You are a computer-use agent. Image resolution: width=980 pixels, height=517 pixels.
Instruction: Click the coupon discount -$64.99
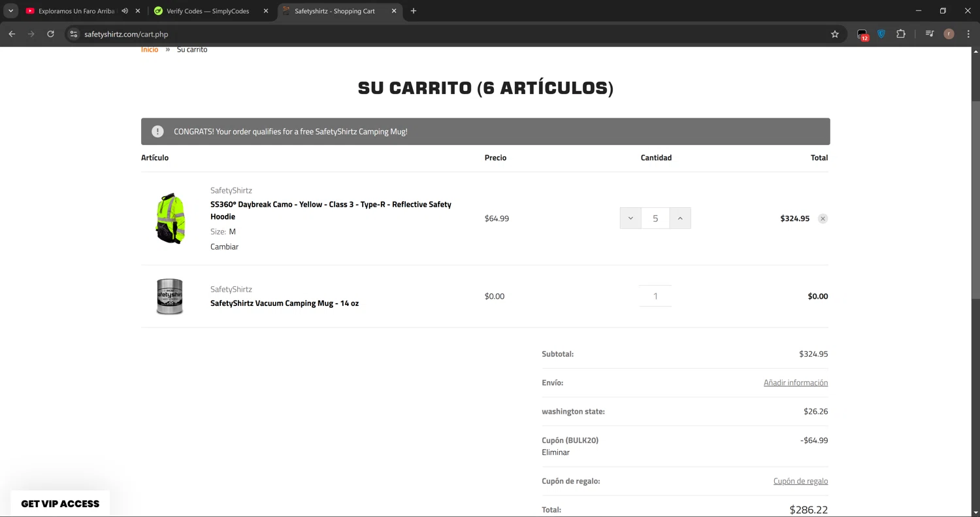(x=814, y=441)
